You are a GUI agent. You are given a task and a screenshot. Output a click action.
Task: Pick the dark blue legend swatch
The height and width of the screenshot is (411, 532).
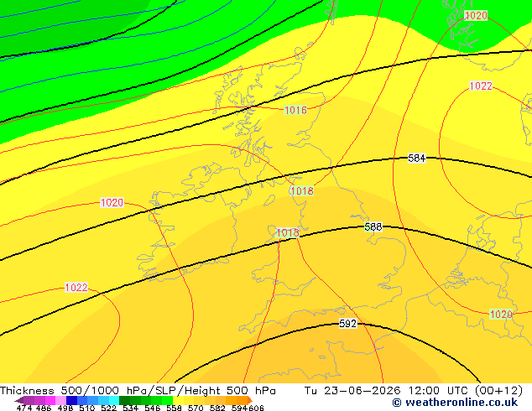click(71, 400)
